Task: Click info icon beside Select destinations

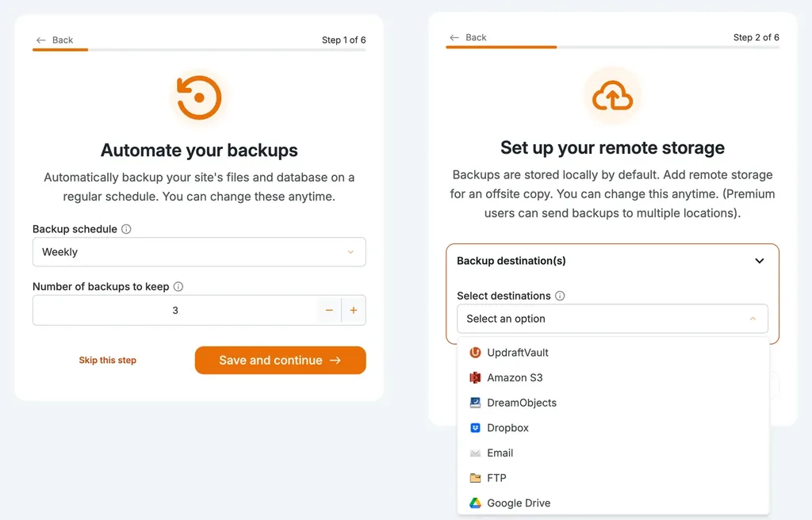Action: click(560, 296)
